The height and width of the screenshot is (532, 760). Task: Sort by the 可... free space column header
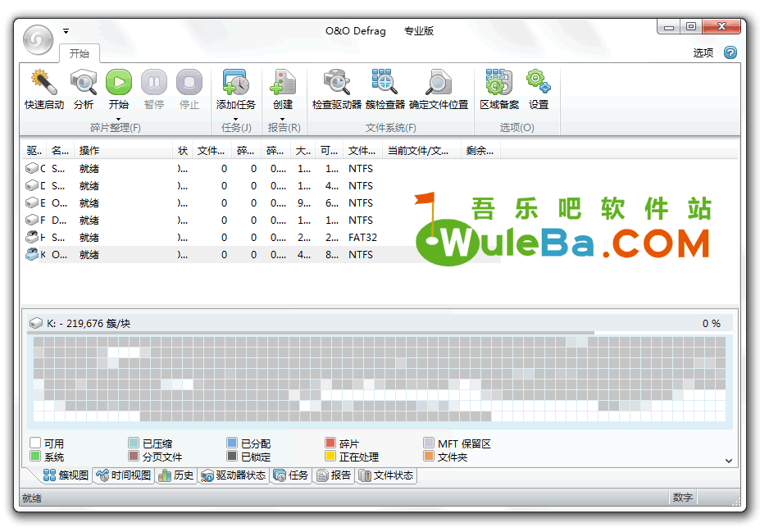(x=329, y=151)
